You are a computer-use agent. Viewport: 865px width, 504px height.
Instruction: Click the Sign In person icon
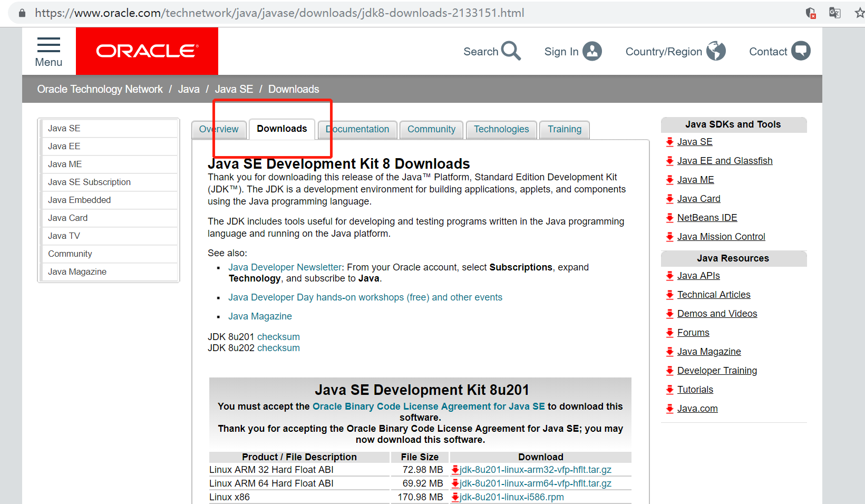coord(592,51)
